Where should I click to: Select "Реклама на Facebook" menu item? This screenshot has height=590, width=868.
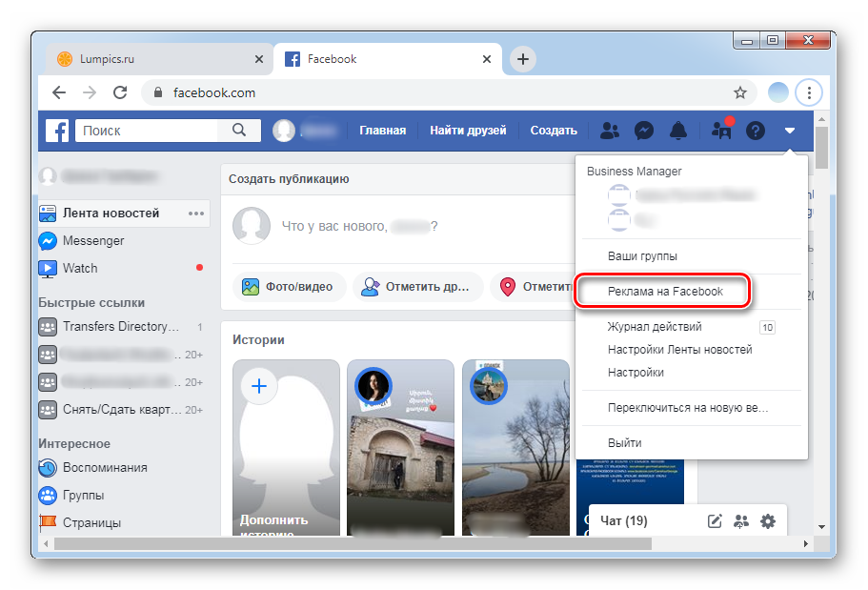(665, 292)
